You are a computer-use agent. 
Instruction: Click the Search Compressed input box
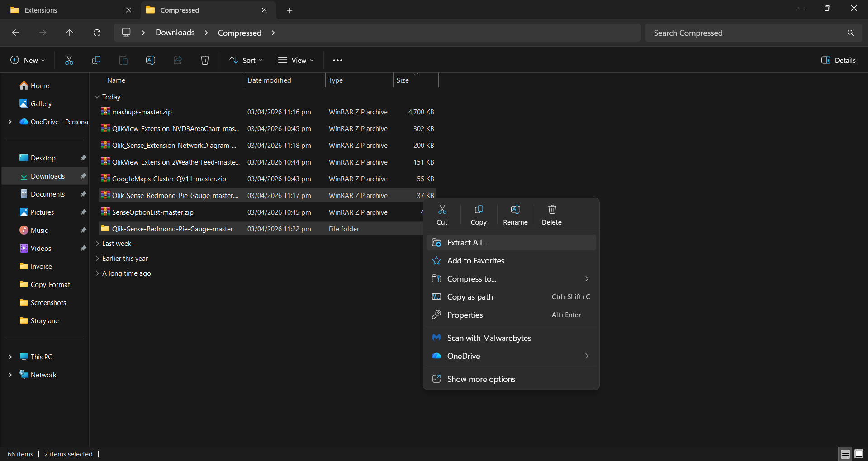pos(746,33)
